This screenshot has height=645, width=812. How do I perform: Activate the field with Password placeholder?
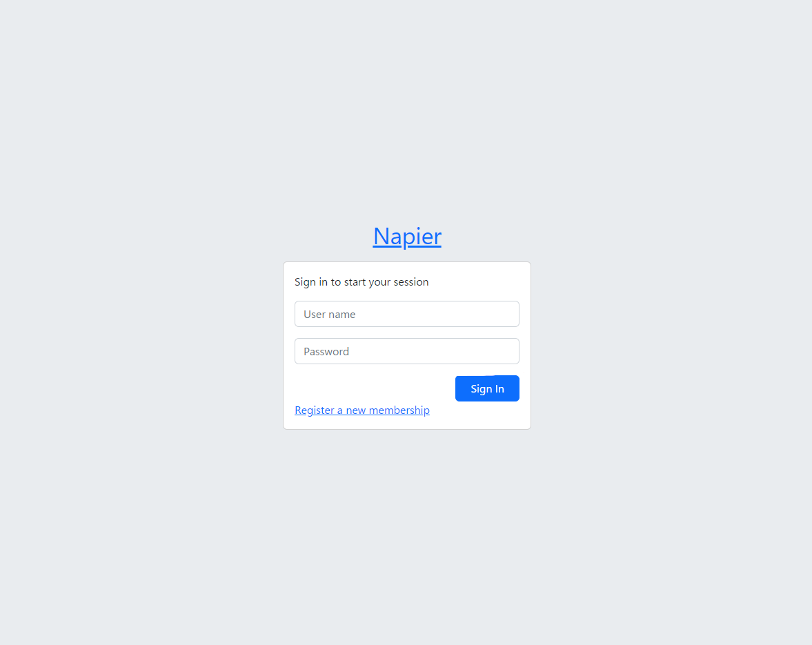point(407,352)
